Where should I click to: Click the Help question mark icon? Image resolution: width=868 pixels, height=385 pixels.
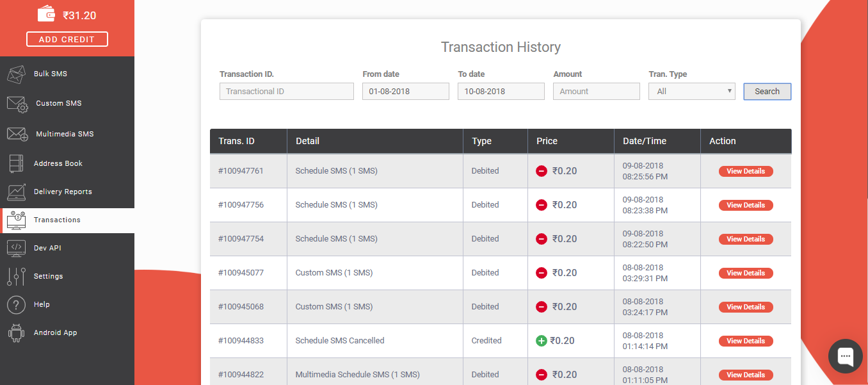pyautogui.click(x=17, y=305)
